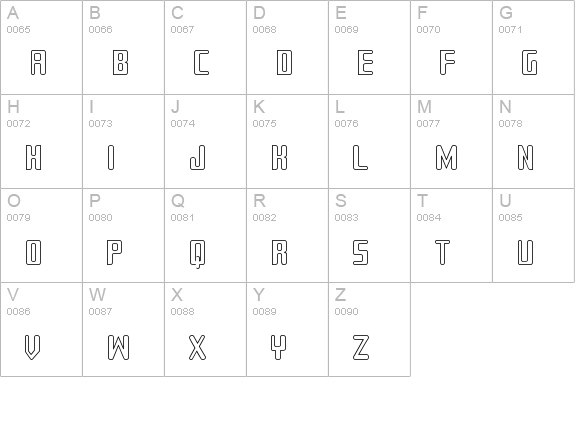The image size is (575, 421).
Task: Select the Y glyph labeled 0089
Action: [x=288, y=330]
